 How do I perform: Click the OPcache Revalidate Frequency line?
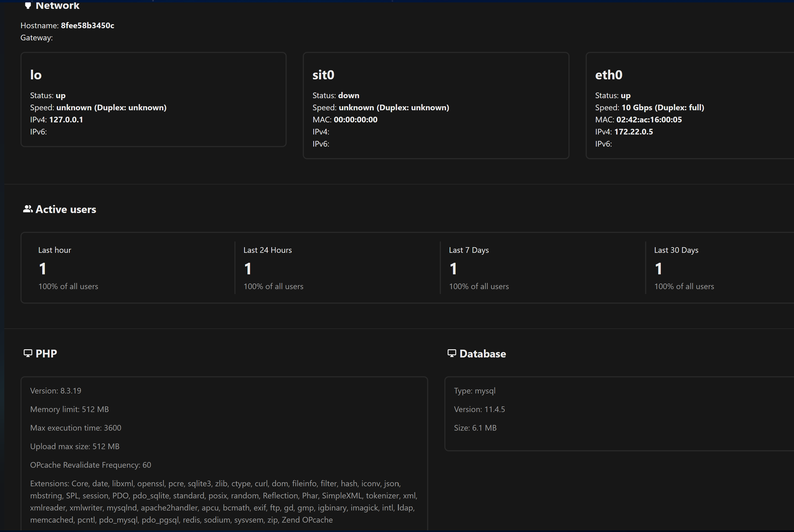coord(91,465)
